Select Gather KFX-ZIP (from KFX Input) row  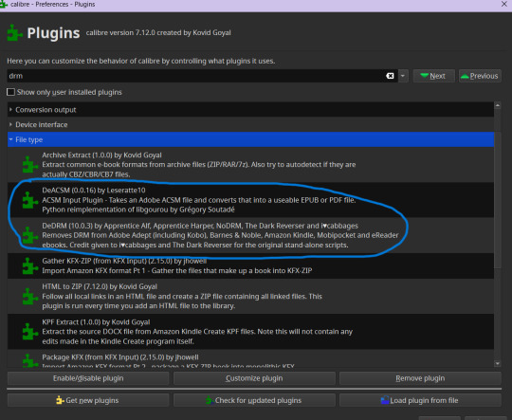coord(250,265)
